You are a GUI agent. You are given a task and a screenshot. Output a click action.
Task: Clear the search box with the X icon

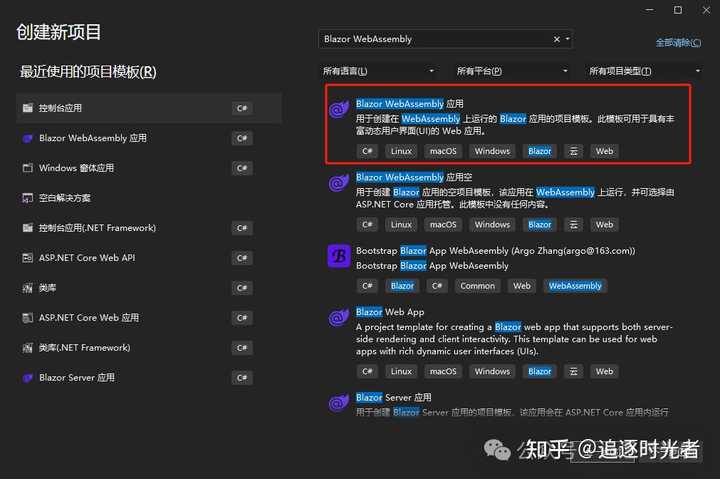(x=557, y=39)
